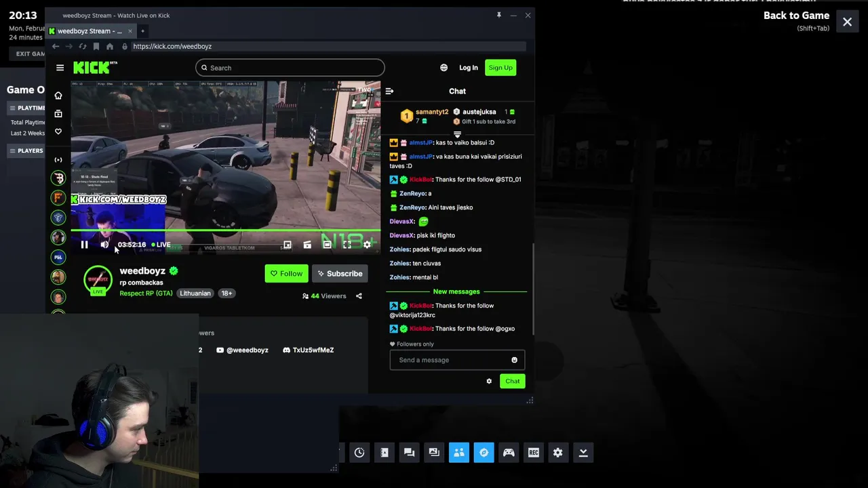Click the Kick logo
This screenshot has width=868, height=488.
click(95, 67)
